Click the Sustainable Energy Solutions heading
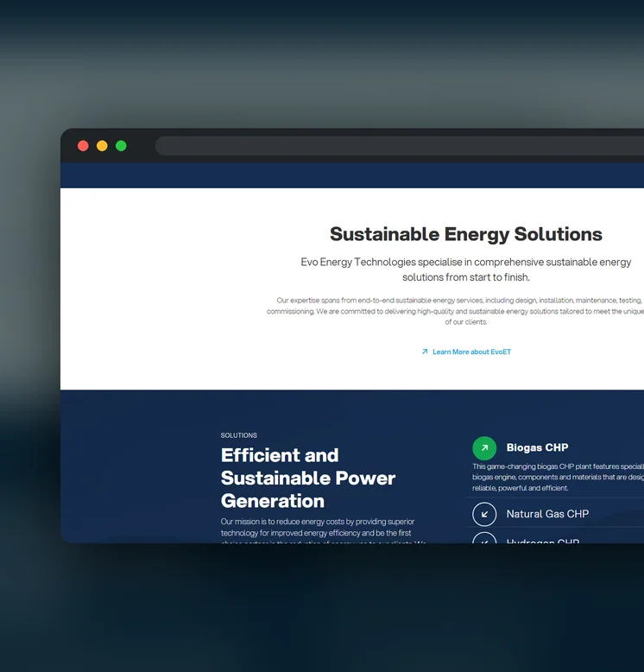Image resolution: width=644 pixels, height=672 pixels. click(466, 234)
